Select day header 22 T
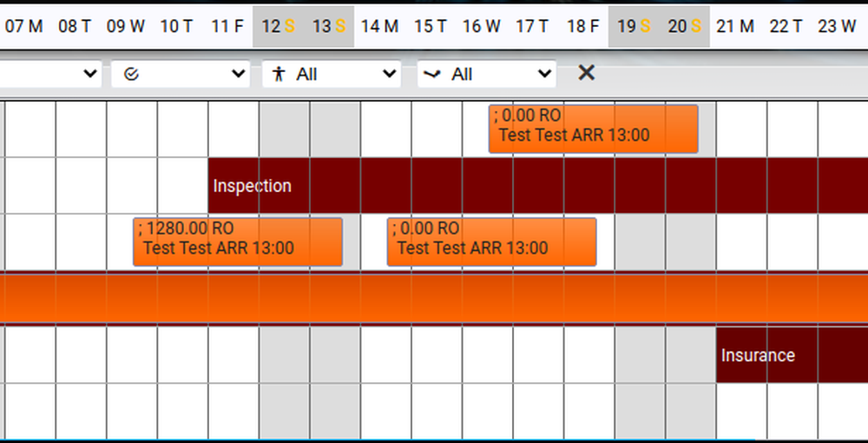The height and width of the screenshot is (443, 868). [x=786, y=26]
